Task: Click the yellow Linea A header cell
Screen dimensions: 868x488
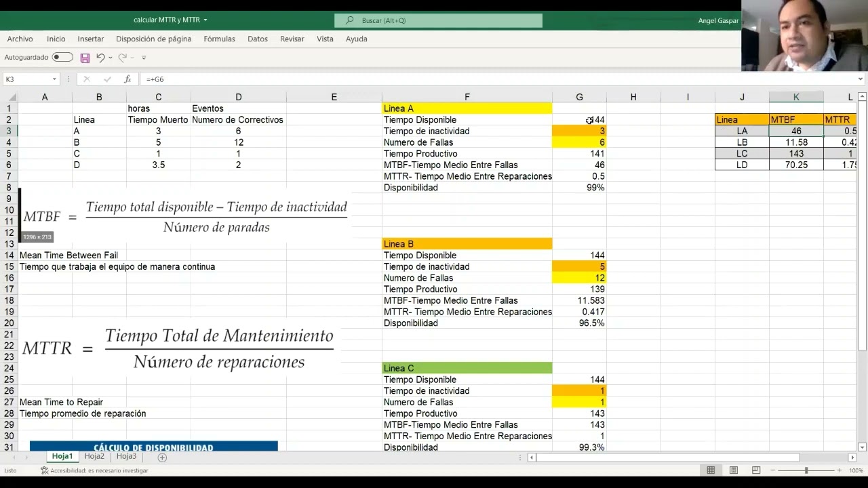Action: coord(467,108)
